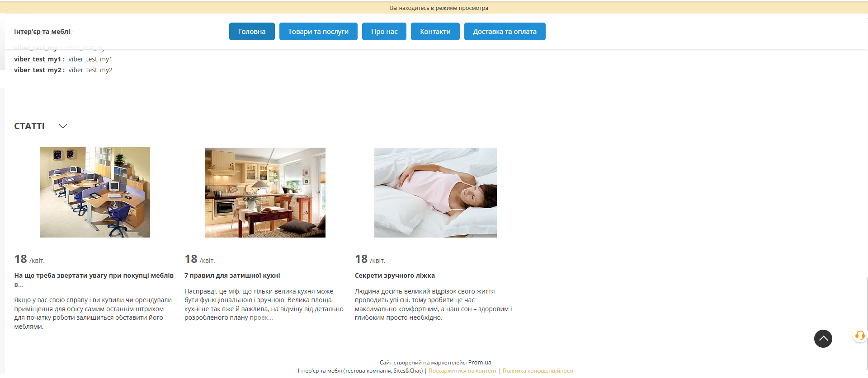
Task: Go to Товари та послуги
Action: pos(318,32)
